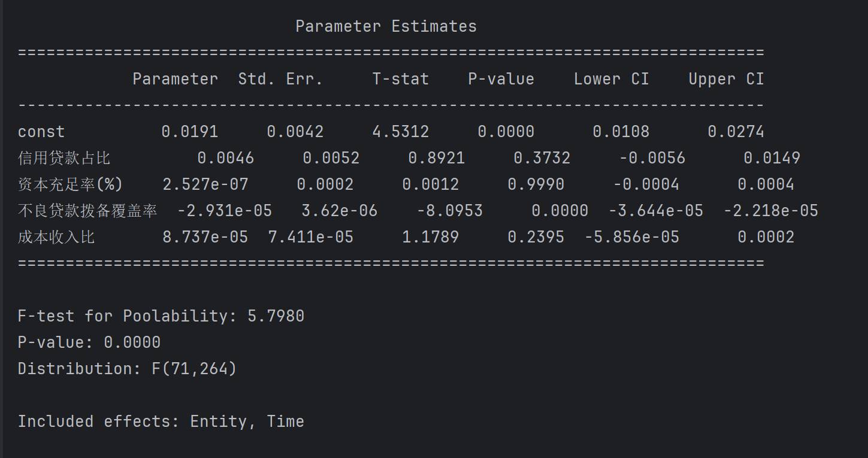Click the T-stat value -8.0953
The width and height of the screenshot is (868, 458).
pyautogui.click(x=449, y=211)
